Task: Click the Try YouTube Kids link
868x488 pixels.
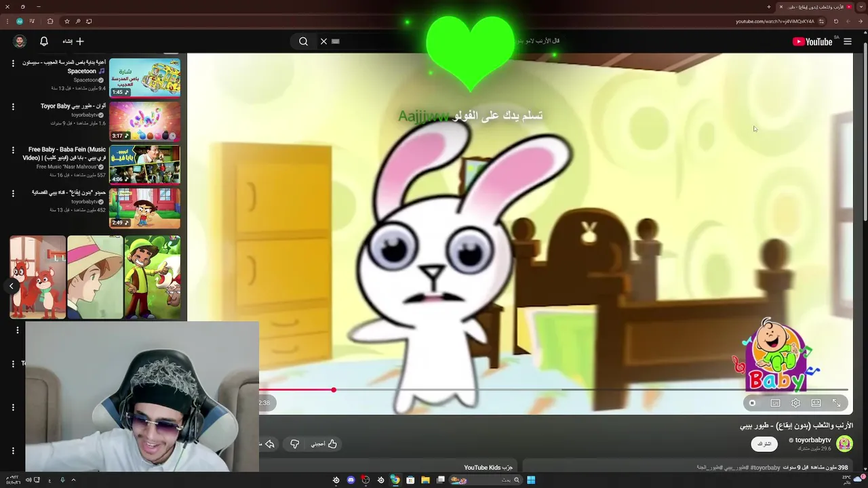Action: coord(488,468)
